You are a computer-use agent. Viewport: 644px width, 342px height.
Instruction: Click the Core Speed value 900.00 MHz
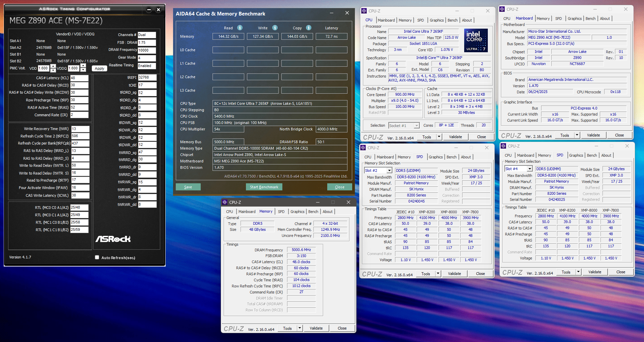(405, 95)
